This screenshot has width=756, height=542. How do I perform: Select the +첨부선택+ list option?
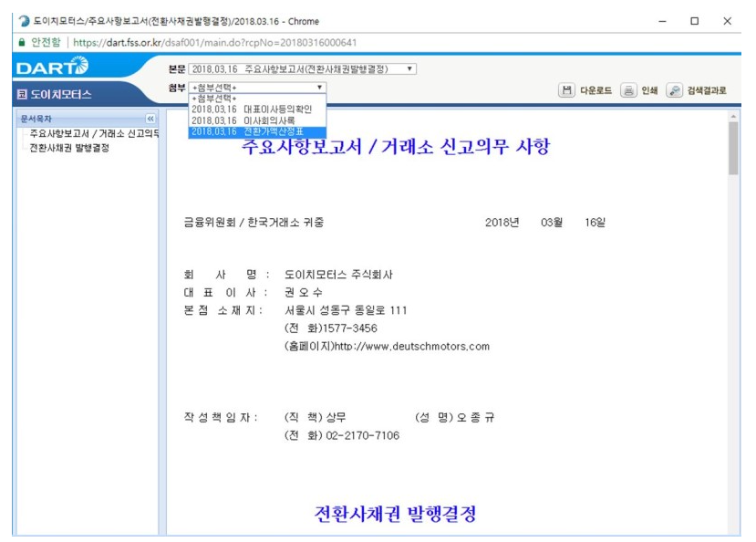257,99
